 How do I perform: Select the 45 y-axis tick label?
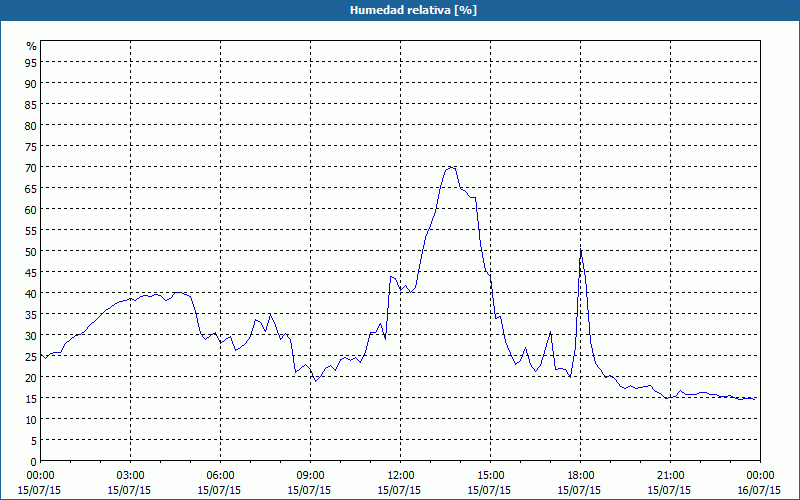pyautogui.click(x=31, y=272)
